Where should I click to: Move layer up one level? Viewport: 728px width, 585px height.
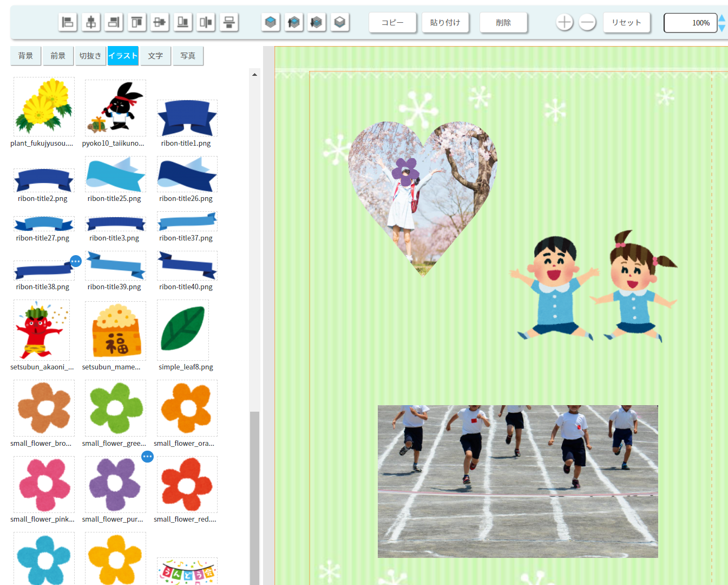tap(294, 22)
